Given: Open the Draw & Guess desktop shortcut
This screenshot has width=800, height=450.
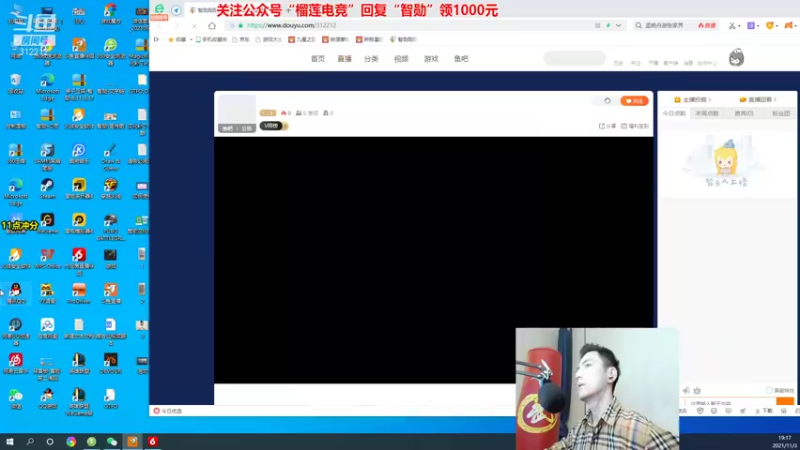Looking at the screenshot, I should pos(110,157).
